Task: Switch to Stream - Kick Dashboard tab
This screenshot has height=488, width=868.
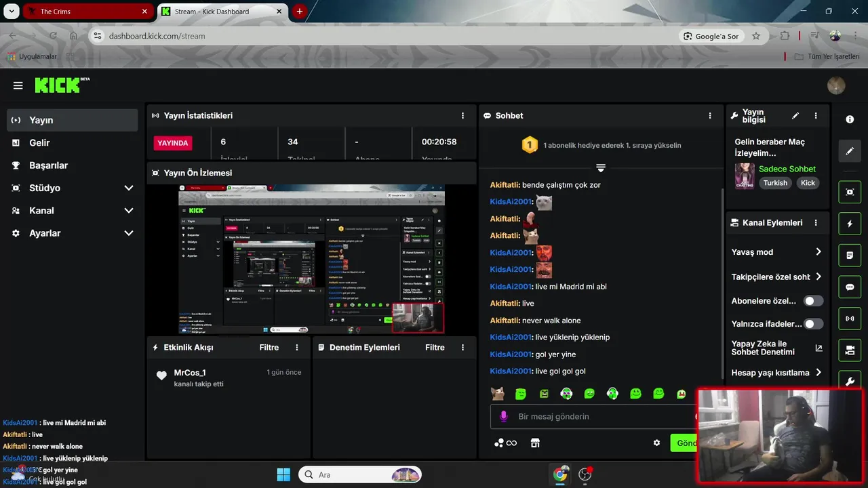Action: 222,12
